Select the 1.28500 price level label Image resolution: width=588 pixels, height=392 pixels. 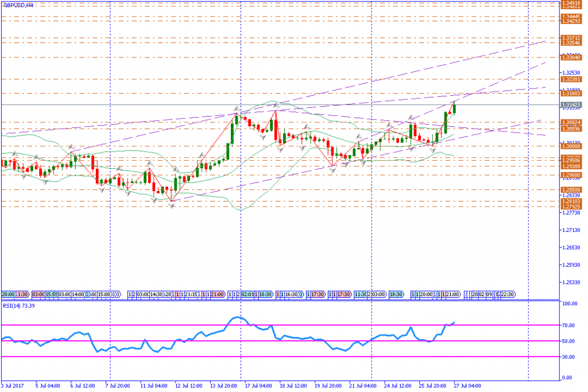[x=571, y=190]
